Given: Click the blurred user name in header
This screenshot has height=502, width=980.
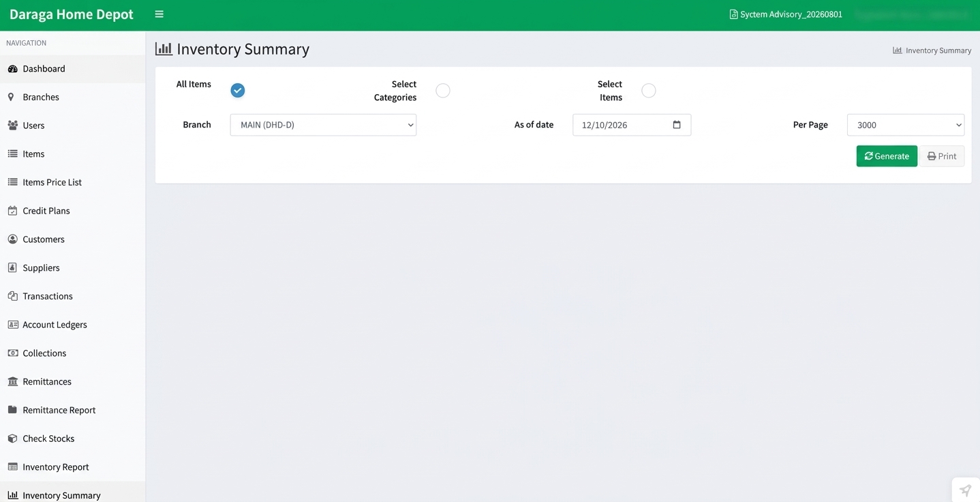Looking at the screenshot, I should (912, 14).
